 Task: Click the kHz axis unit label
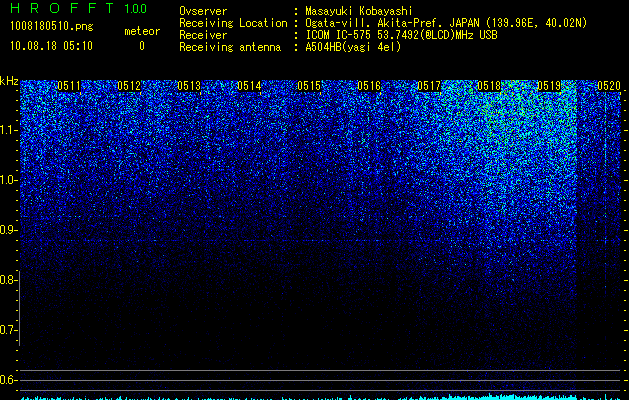point(9,81)
